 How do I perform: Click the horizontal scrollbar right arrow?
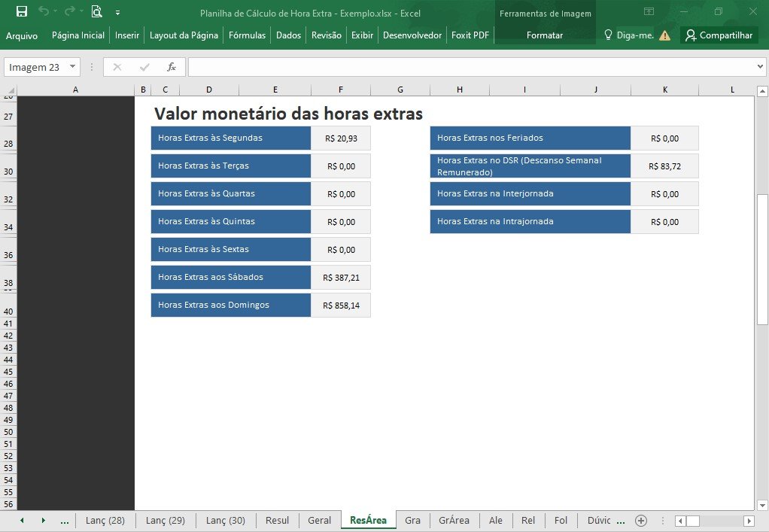tap(749, 521)
